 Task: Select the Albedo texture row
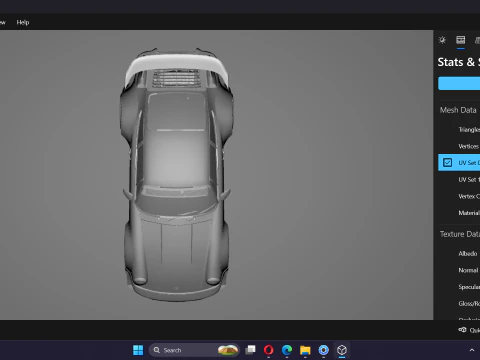click(459, 253)
